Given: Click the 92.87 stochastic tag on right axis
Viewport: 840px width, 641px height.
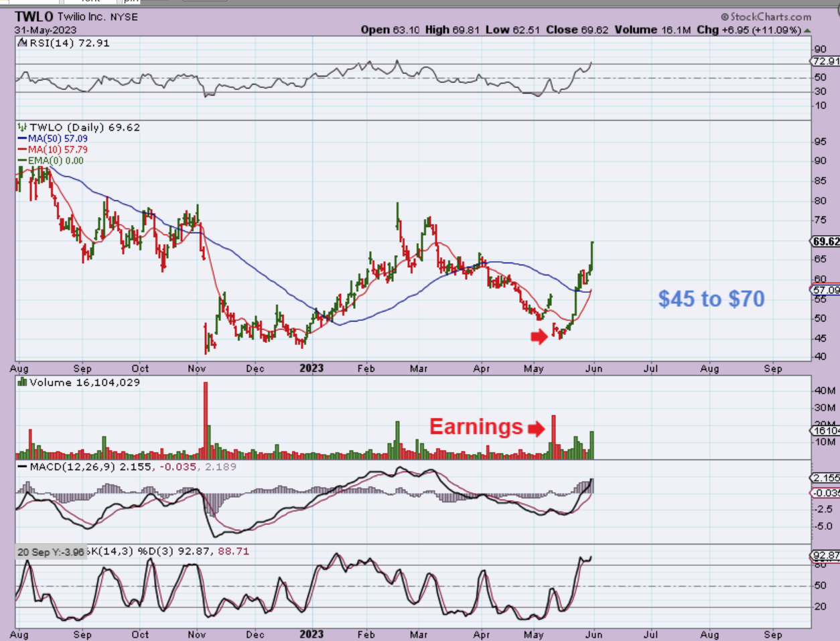Looking at the screenshot, I should pos(825,555).
